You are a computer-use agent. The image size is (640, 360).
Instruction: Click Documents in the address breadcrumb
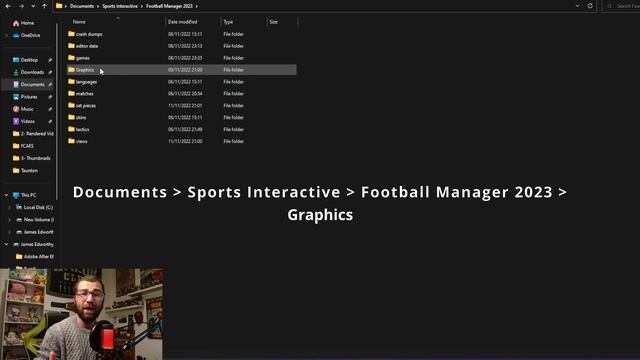point(82,6)
